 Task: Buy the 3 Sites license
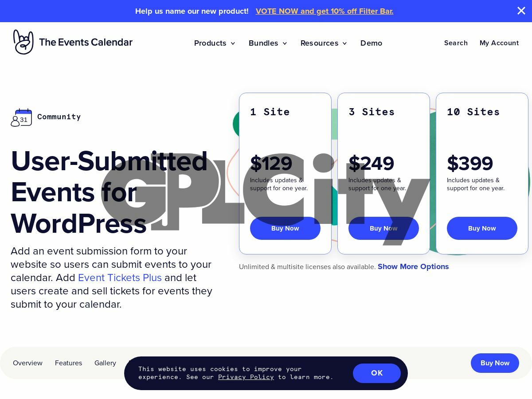[383, 228]
